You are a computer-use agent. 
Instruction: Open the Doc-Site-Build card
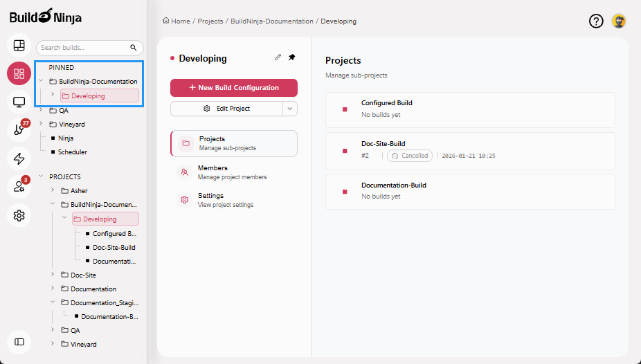point(470,151)
